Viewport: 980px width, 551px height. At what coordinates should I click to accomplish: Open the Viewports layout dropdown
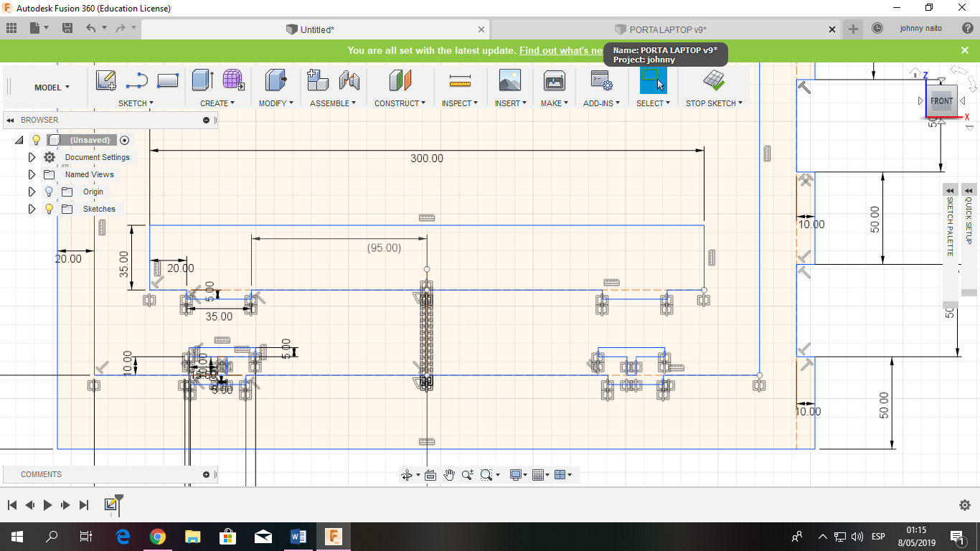[x=564, y=475]
